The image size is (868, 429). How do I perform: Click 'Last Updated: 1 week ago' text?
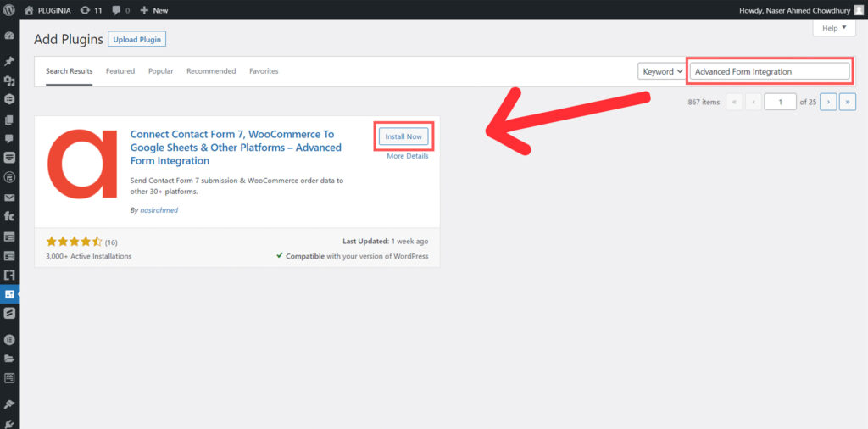pos(386,242)
